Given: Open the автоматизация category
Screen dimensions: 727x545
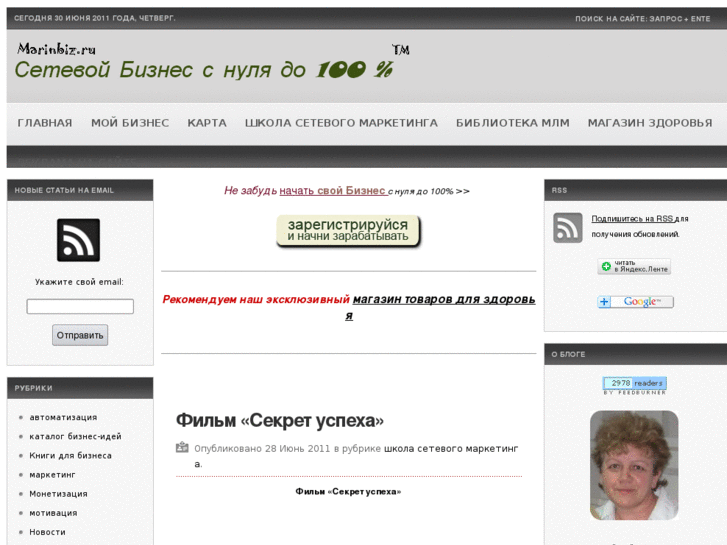Looking at the screenshot, I should point(64,417).
